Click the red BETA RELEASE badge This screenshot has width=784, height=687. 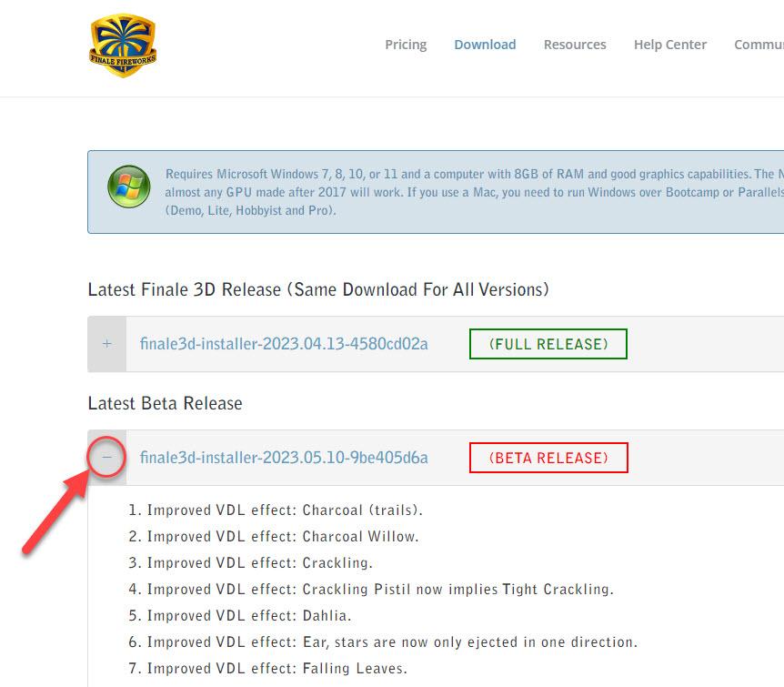[548, 458]
